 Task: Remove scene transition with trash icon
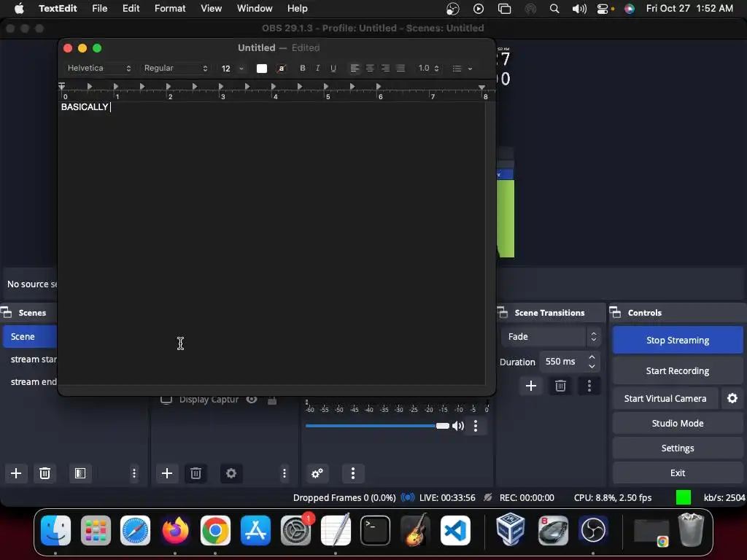[560, 386]
